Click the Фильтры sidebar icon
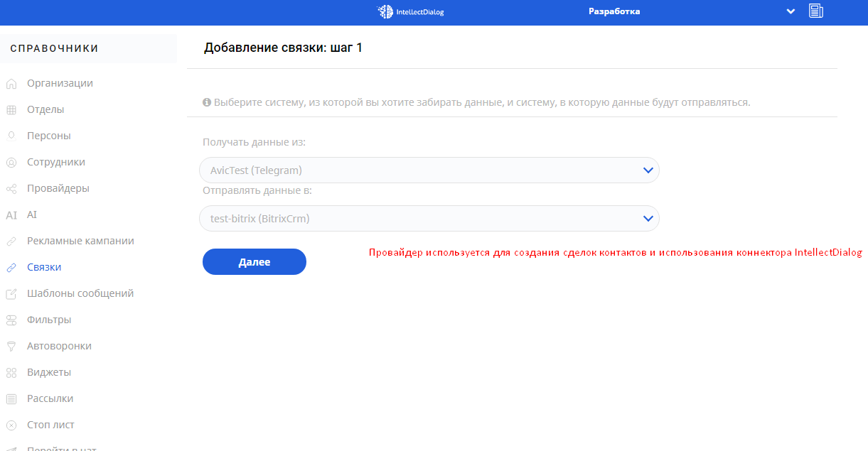Screen dimensions: 868x451 pos(11,320)
